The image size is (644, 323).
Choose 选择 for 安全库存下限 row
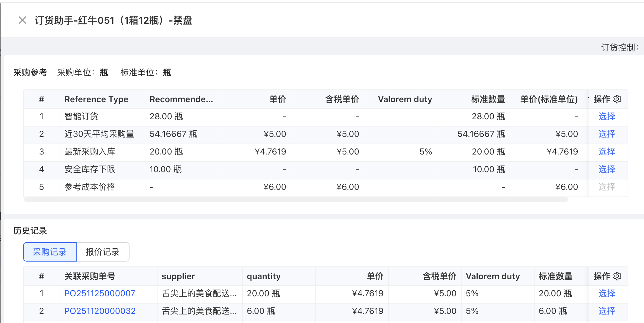click(x=607, y=169)
